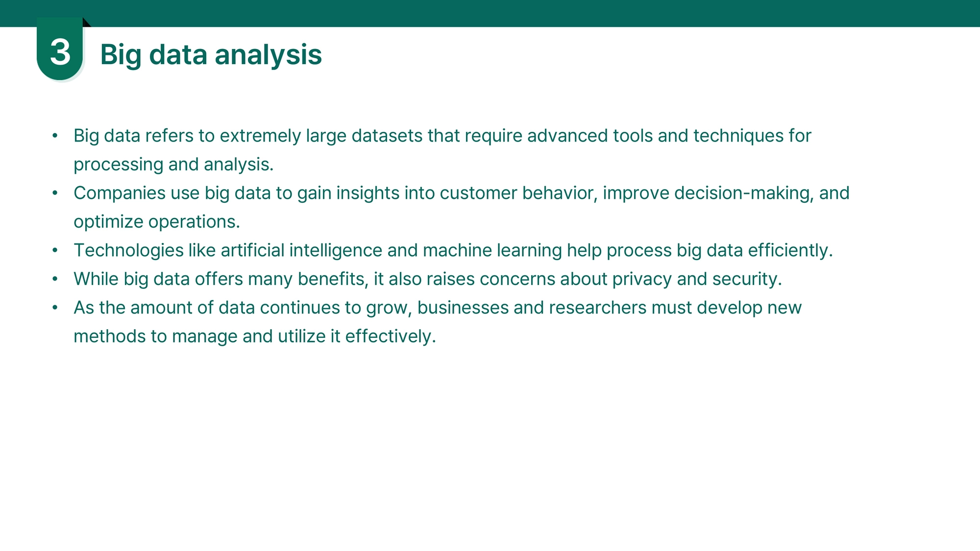Click the text "optimize operations."
Viewport: 980px width, 551px height.
click(x=157, y=222)
